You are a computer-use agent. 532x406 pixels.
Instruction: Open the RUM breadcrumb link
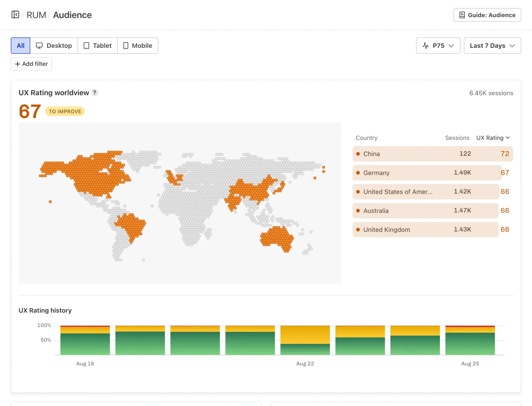(36, 15)
